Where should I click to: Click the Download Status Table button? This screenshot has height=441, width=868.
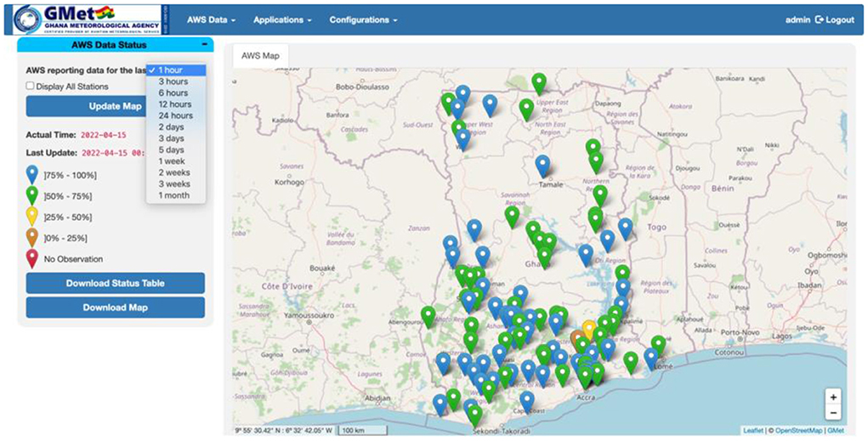[x=115, y=283]
